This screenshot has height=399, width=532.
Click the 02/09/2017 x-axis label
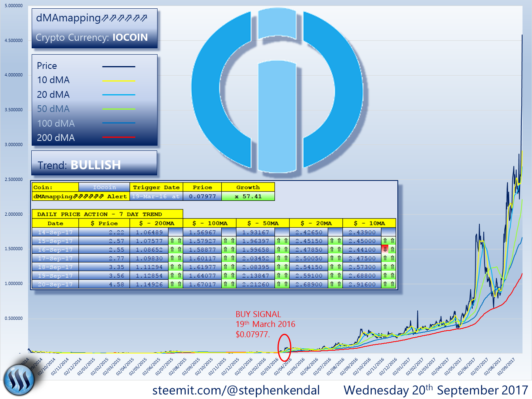click(x=507, y=367)
